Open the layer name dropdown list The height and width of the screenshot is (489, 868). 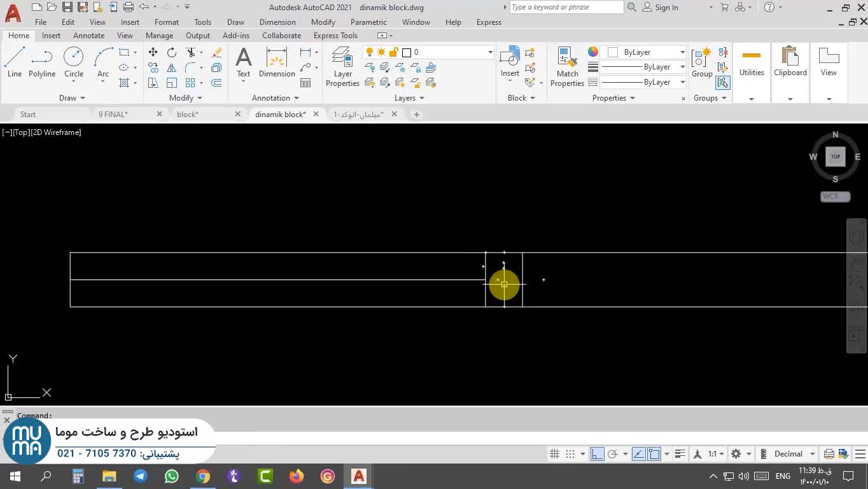point(490,52)
